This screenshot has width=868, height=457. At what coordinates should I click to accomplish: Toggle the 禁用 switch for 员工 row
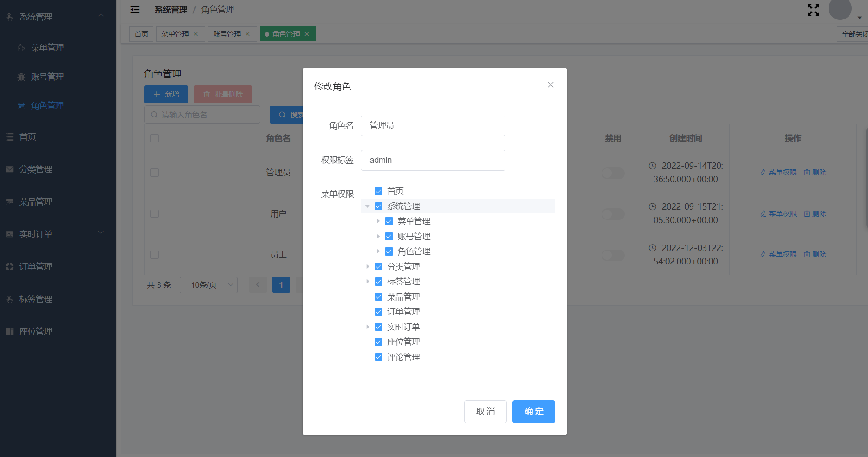click(x=613, y=255)
